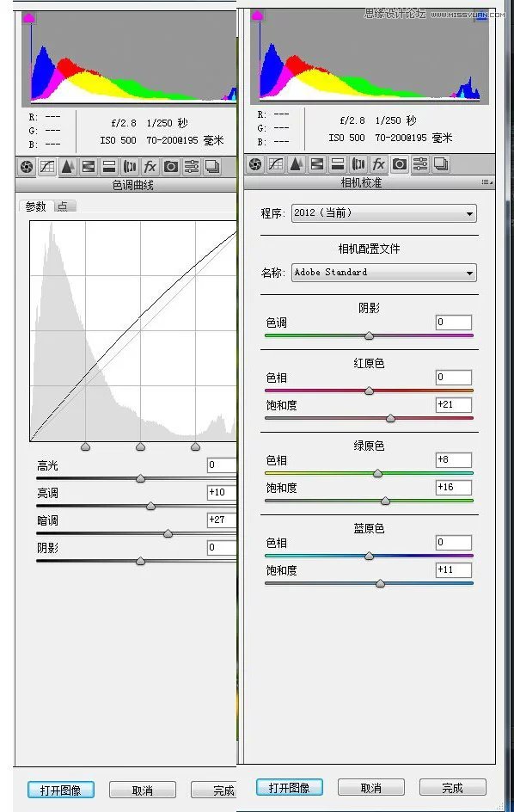
Task: Open Split Toning icon in left window
Action: [109, 167]
